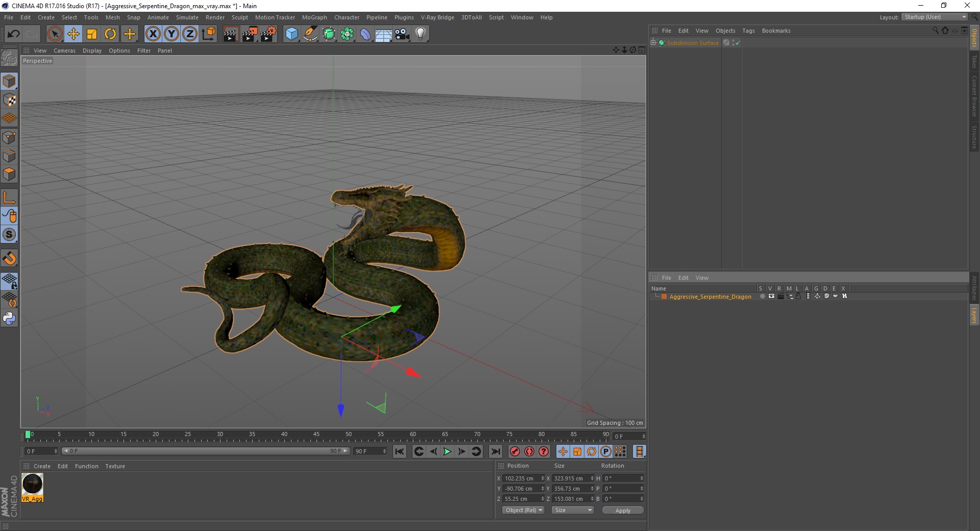The image size is (980, 531).
Task: Open the Layers side tab
Action: [x=974, y=315]
